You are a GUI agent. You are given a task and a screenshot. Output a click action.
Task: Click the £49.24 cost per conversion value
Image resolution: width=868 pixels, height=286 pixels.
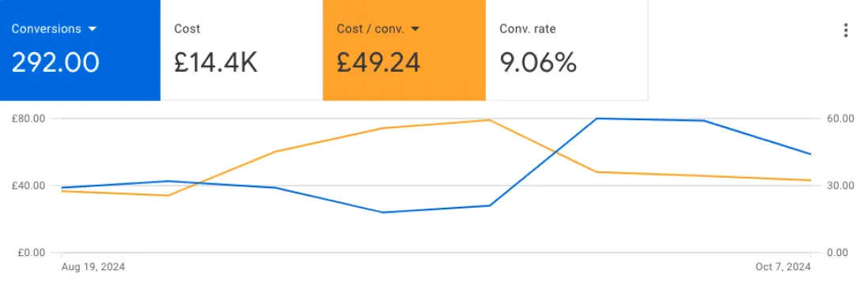pyautogui.click(x=378, y=62)
